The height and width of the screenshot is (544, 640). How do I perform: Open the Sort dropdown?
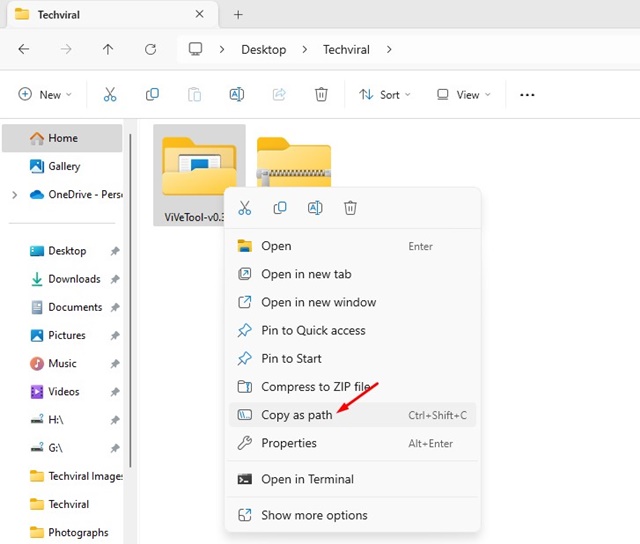(384, 95)
